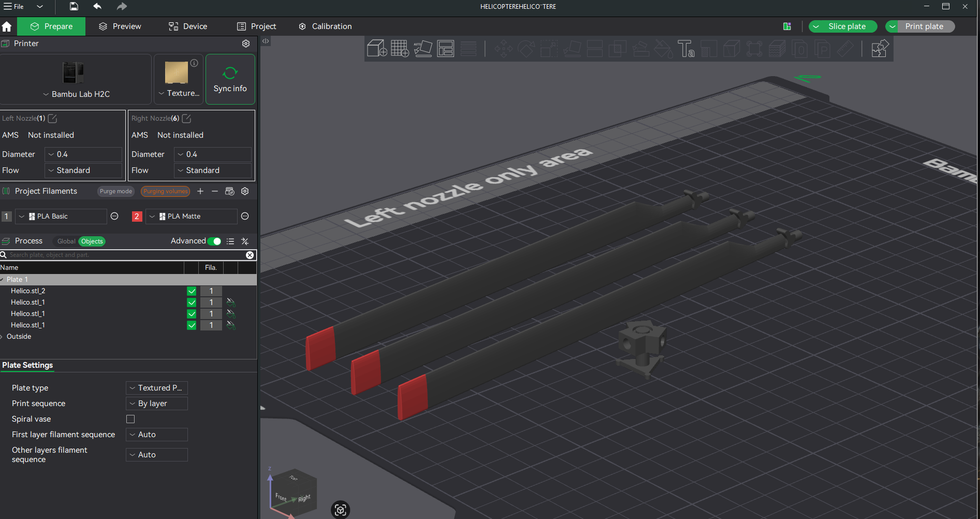Viewport: 980px width, 519px height.
Task: Open the Color painting tool
Action: pos(664,49)
